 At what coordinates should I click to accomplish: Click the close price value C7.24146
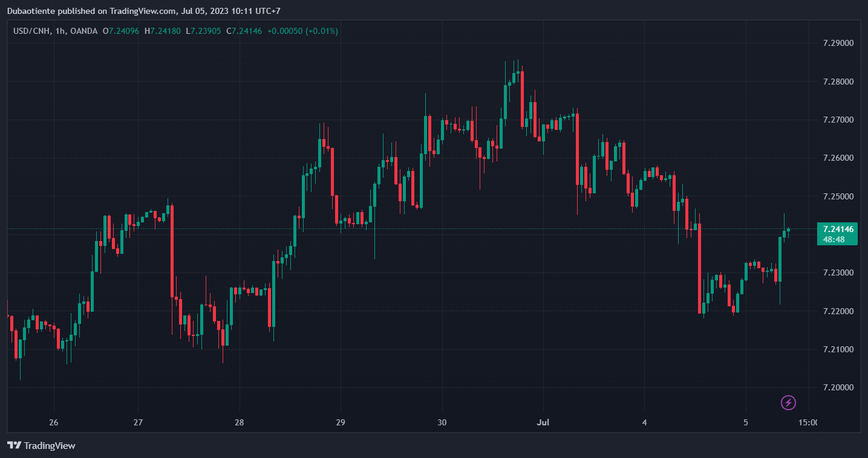(244, 31)
